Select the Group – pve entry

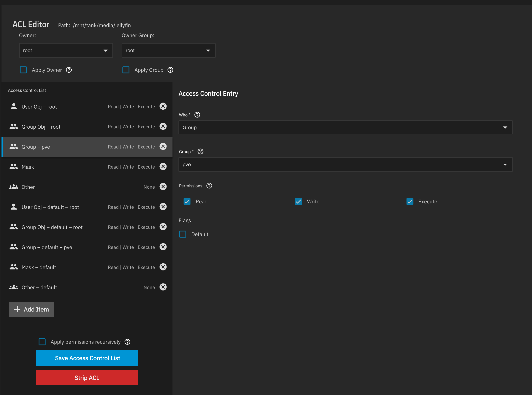[x=87, y=147]
